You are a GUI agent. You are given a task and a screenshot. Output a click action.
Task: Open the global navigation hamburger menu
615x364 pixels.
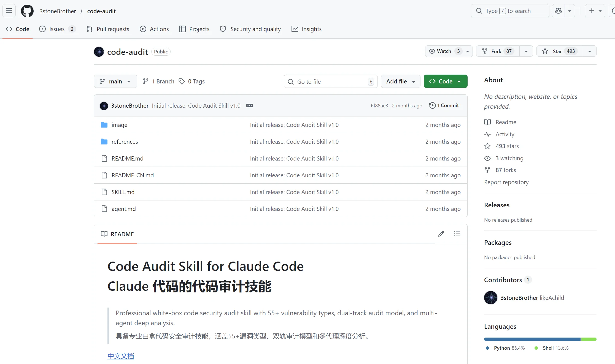pyautogui.click(x=9, y=11)
